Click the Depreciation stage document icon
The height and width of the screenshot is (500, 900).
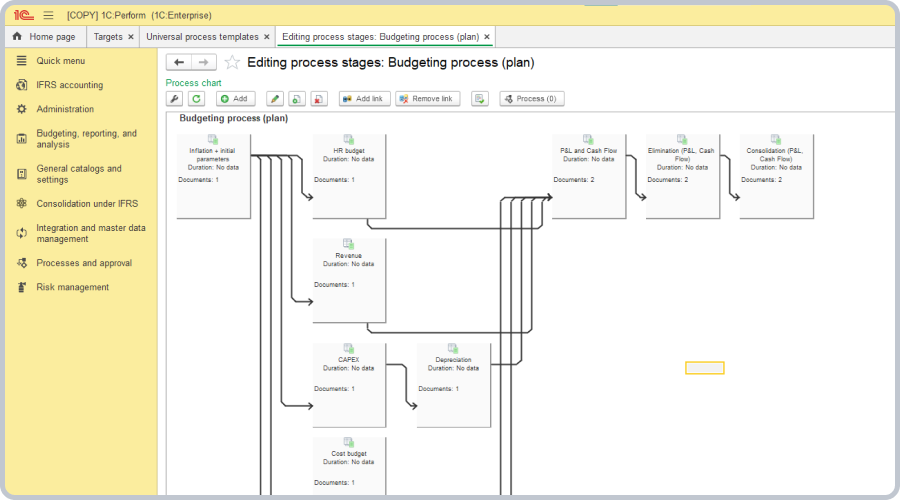pos(453,349)
